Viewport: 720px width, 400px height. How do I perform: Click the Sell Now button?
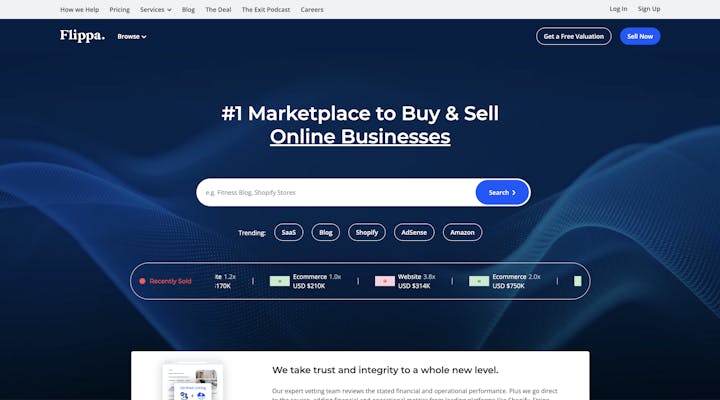[640, 36]
